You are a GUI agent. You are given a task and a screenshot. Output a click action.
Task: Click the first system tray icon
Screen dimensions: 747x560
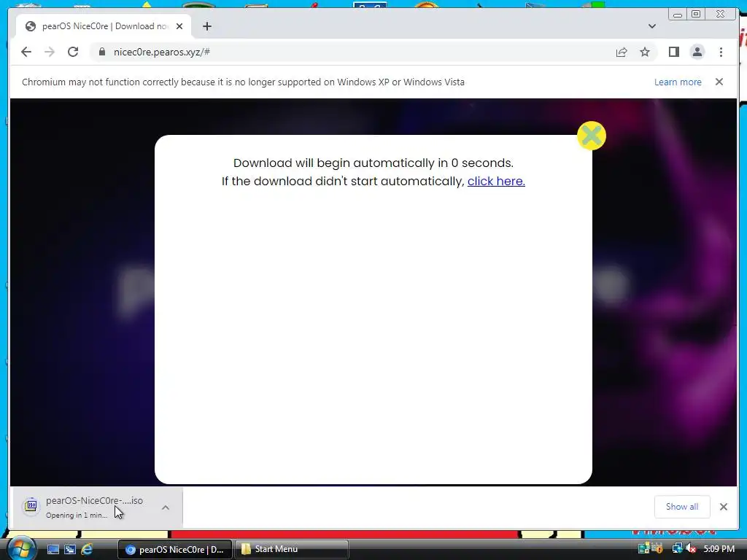pyautogui.click(x=643, y=548)
